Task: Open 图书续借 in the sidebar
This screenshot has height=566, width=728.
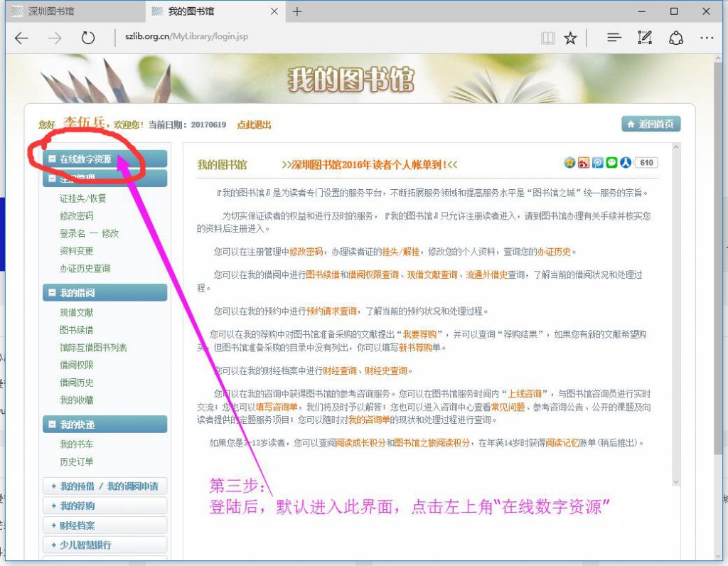Action: tap(76, 330)
